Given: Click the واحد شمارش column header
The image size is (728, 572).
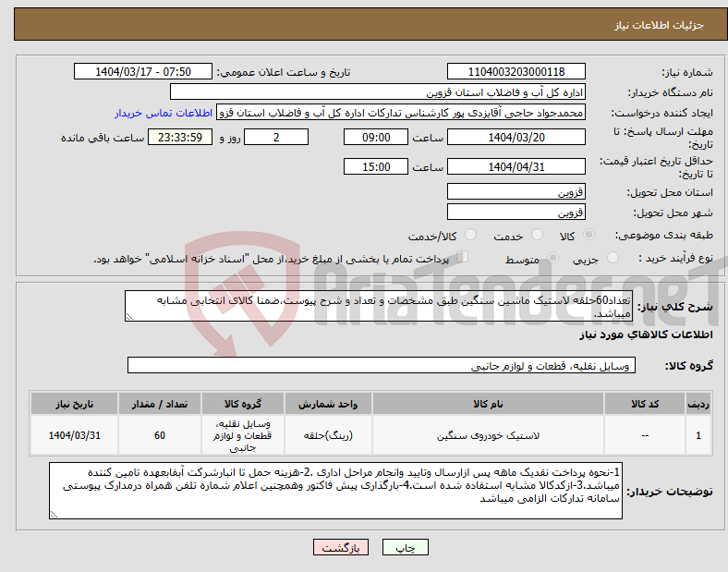Looking at the screenshot, I should click(328, 404).
